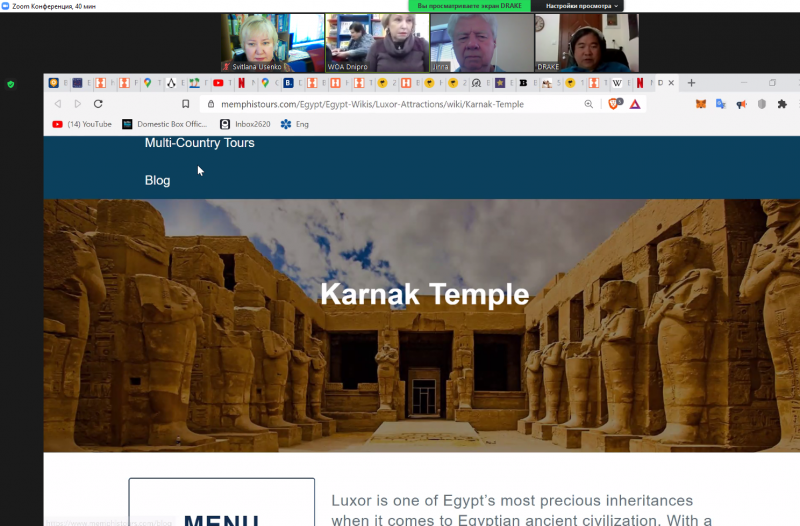Open the (14) YouTube bookmark

[x=82, y=124]
